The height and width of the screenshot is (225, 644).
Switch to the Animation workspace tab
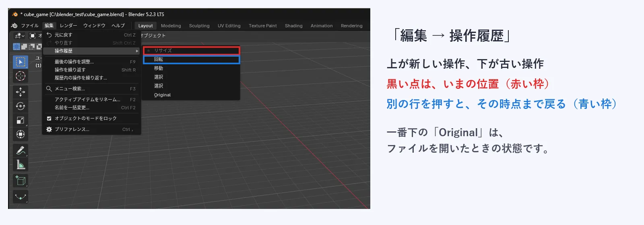[x=322, y=26]
